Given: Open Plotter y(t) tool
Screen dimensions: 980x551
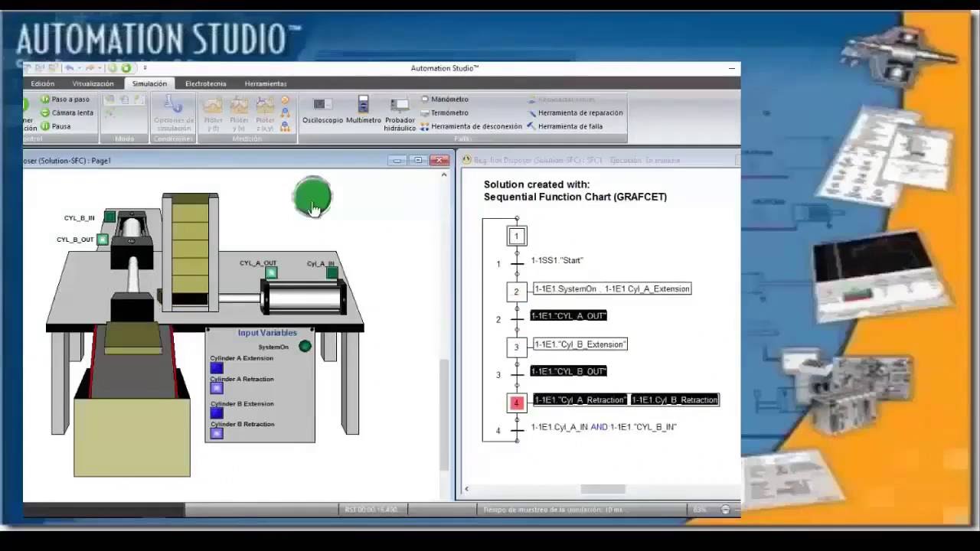Looking at the screenshot, I should (213, 113).
